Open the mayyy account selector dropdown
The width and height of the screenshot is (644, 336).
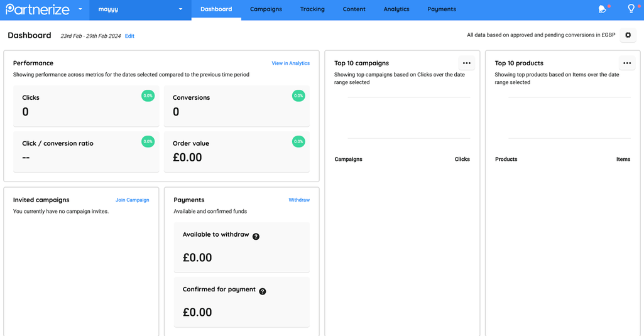pos(140,9)
